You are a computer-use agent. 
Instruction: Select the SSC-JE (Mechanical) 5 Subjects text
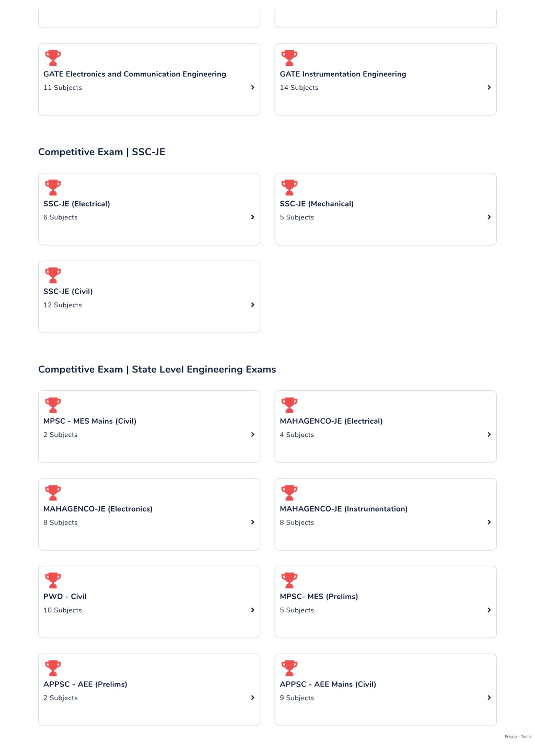click(297, 217)
